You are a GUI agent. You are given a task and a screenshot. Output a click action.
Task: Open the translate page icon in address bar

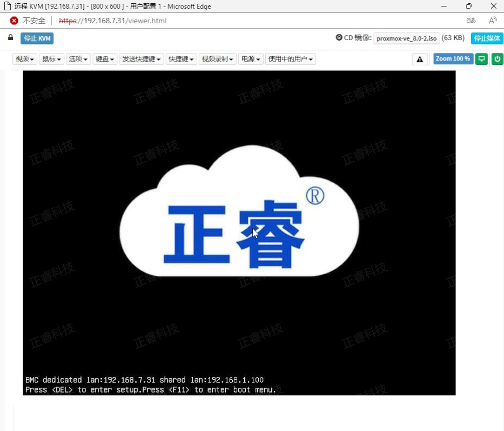471,21
